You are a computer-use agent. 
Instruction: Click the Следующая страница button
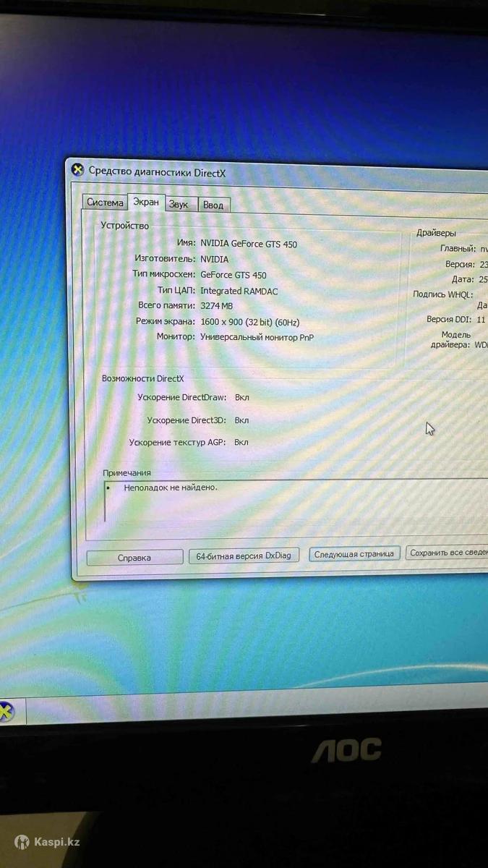(354, 554)
